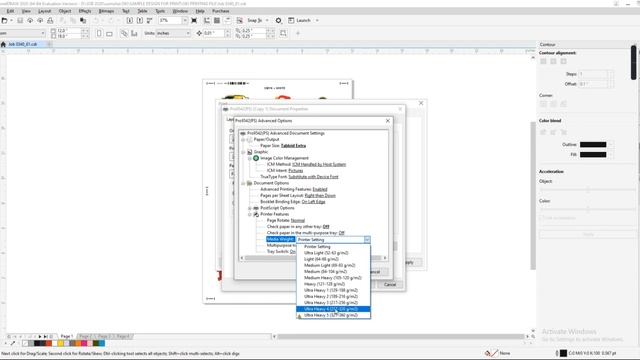This screenshot has height=360, width=640.
Task: Click the nudge distance field
Action: [213, 33]
